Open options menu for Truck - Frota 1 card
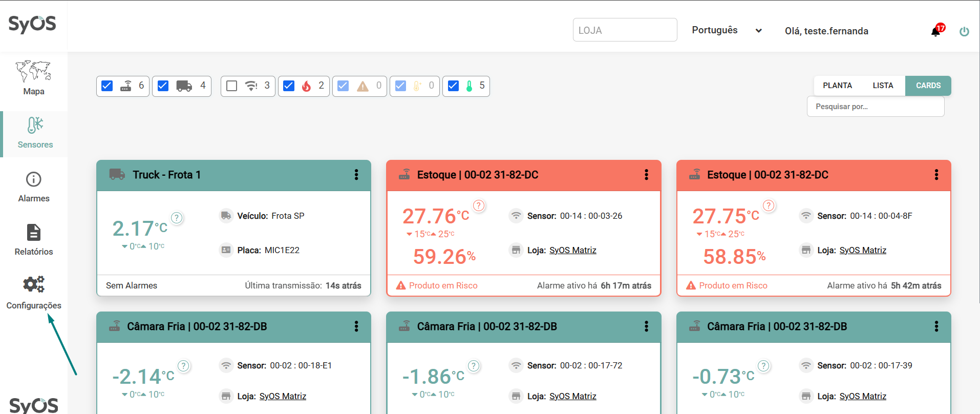980x414 pixels. tap(356, 175)
